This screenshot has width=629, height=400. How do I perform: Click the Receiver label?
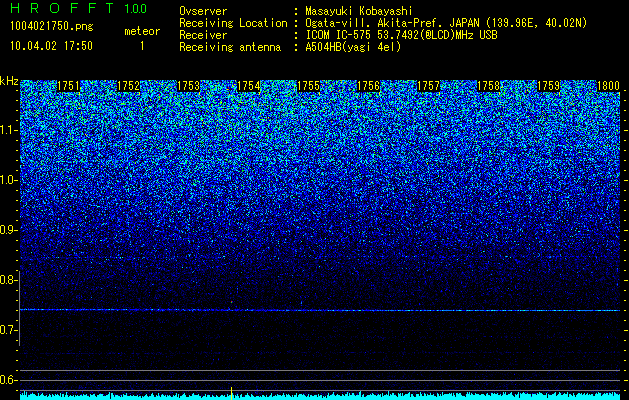[203, 35]
